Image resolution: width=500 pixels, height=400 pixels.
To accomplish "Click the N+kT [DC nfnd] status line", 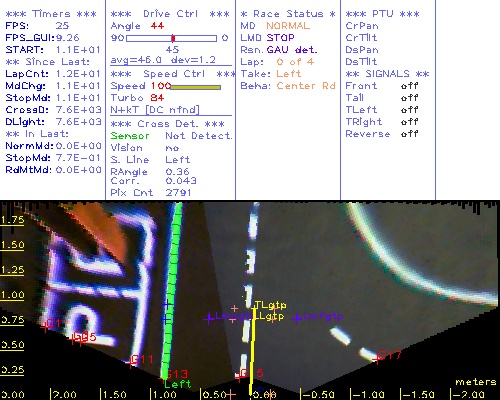I will [x=155, y=110].
